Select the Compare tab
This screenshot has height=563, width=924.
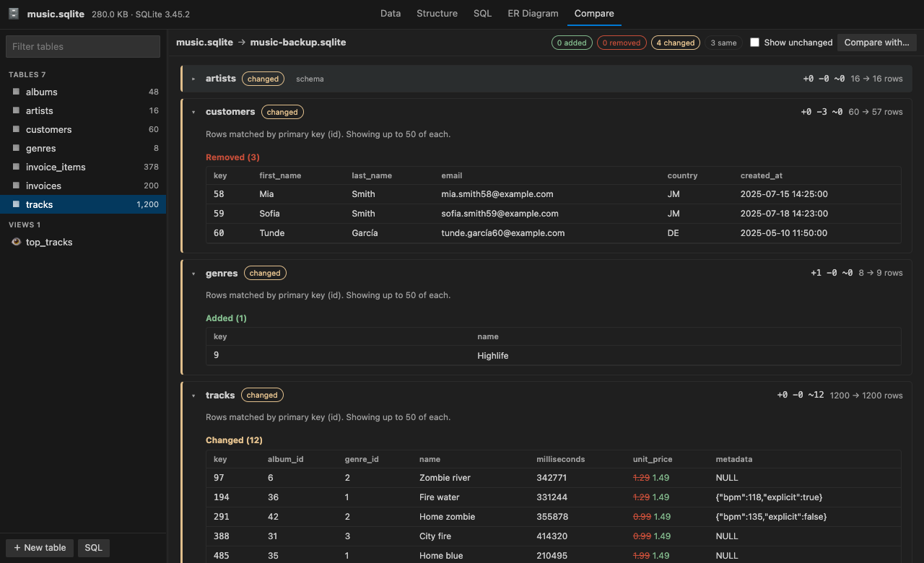point(594,14)
